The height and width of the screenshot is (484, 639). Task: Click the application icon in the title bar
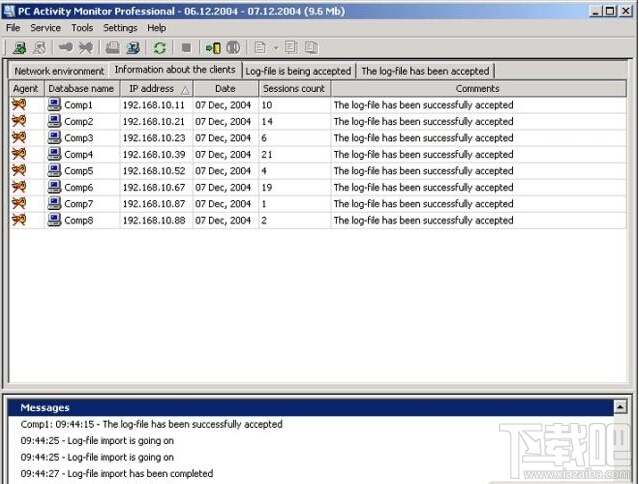coord(9,11)
